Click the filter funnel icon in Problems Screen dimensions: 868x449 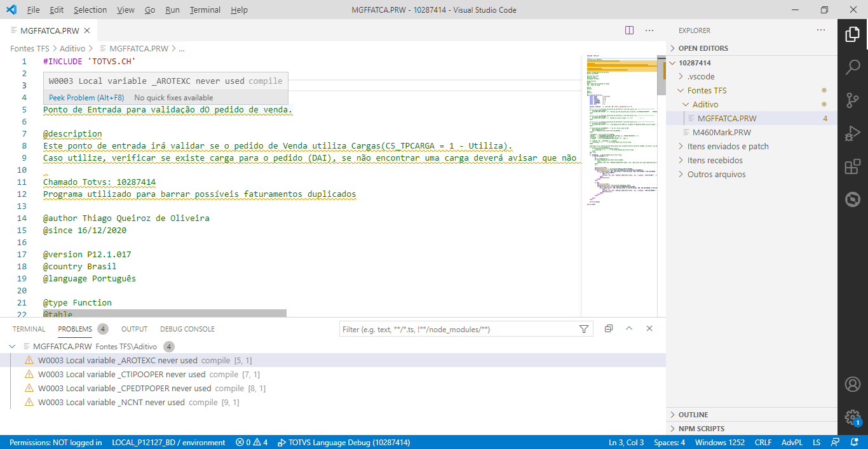(584, 329)
